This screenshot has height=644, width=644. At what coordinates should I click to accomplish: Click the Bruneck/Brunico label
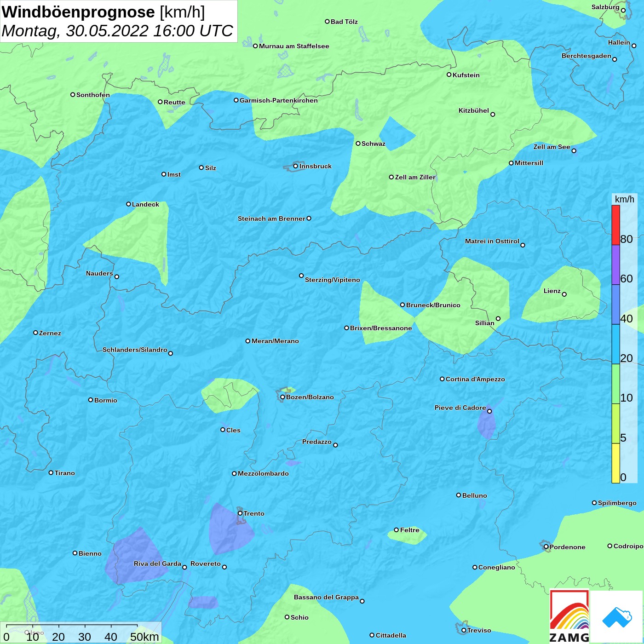tap(433, 305)
